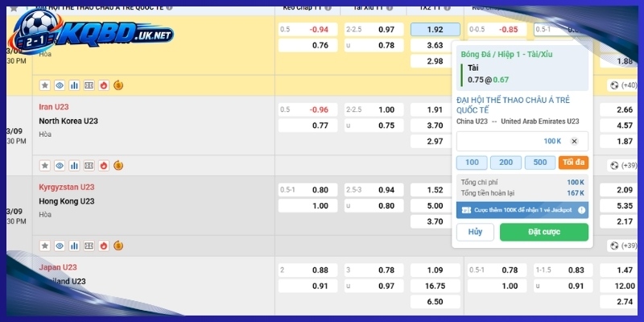Viewport: 644px width, 322px height.
Task: Open the league link in the bet slip
Action: click(x=513, y=105)
